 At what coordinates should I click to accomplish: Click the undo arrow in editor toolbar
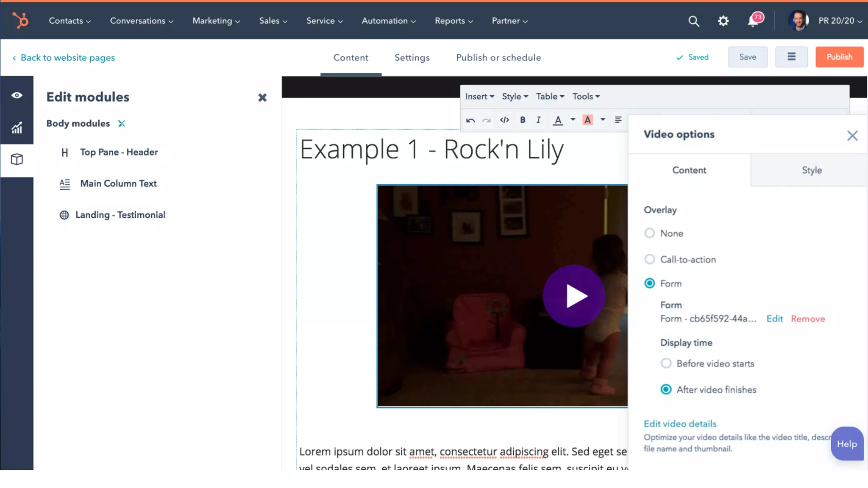[x=470, y=120]
